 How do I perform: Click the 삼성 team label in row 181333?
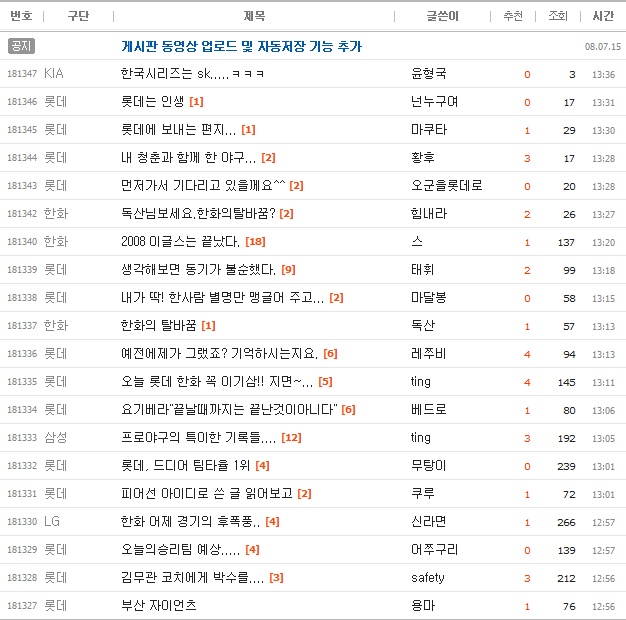55,437
